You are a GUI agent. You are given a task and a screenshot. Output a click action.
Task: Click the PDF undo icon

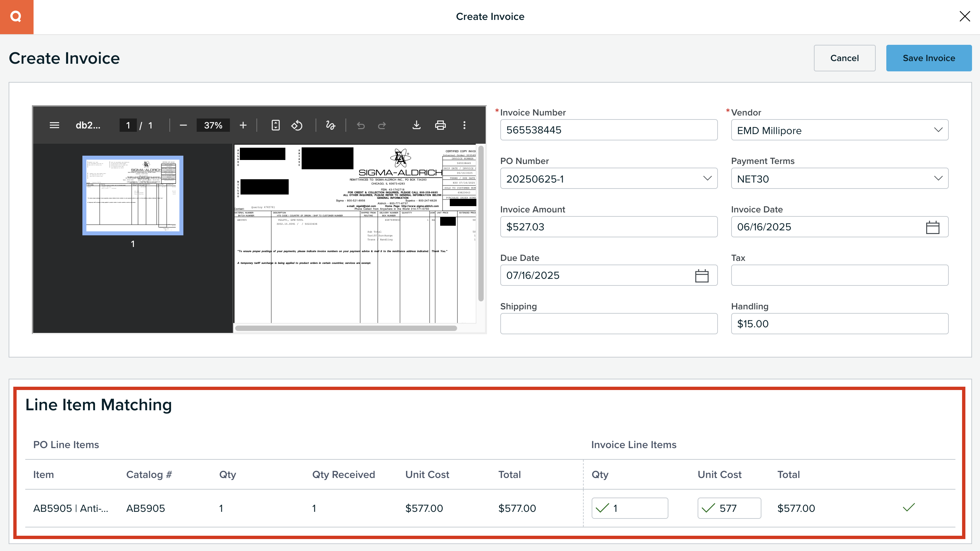pos(361,125)
